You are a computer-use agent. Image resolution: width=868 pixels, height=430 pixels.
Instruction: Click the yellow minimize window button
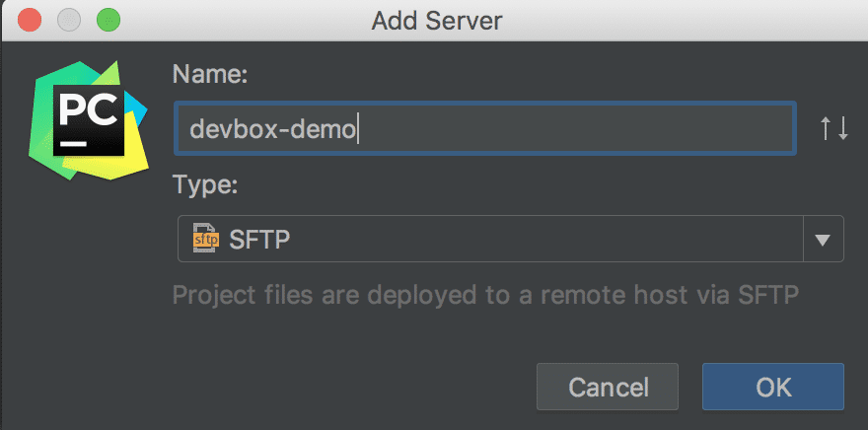(x=69, y=20)
